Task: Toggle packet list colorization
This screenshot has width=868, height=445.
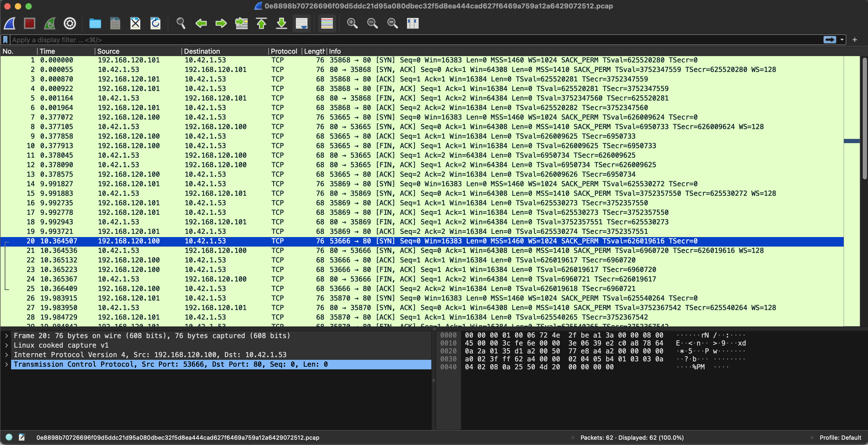Action: click(x=327, y=23)
